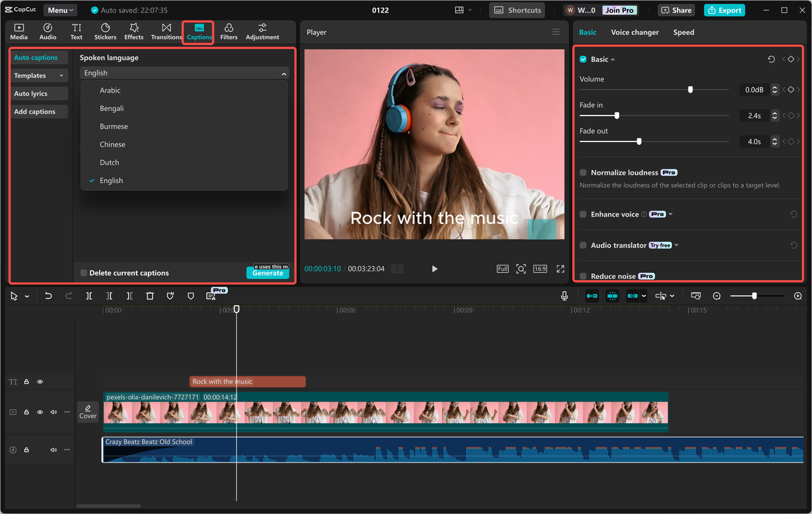Enter fullscreen player with expand icon
Image resolution: width=812 pixels, height=514 pixels.
click(560, 269)
